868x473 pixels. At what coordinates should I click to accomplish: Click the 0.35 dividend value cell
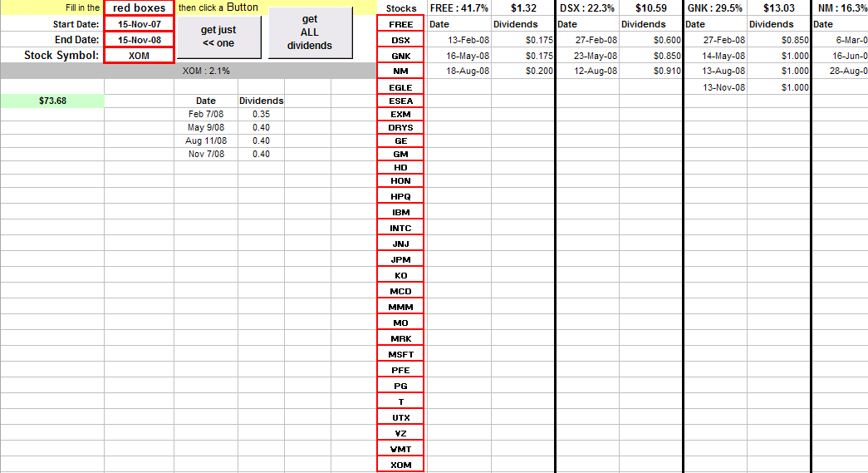click(x=262, y=114)
